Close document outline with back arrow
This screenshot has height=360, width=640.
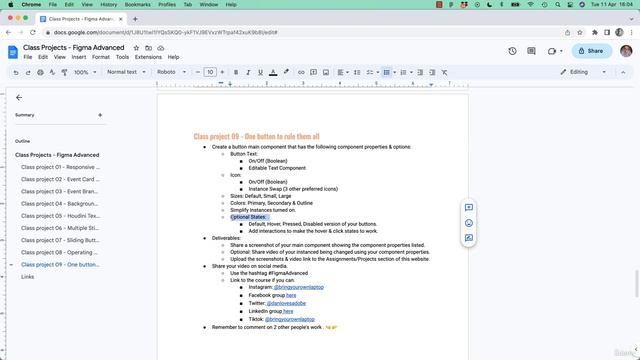pyautogui.click(x=19, y=98)
